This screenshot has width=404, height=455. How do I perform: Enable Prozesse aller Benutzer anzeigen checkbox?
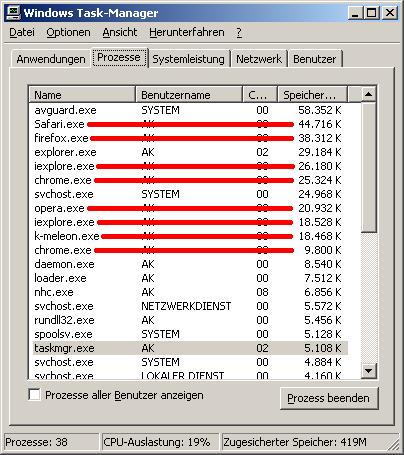(x=35, y=395)
